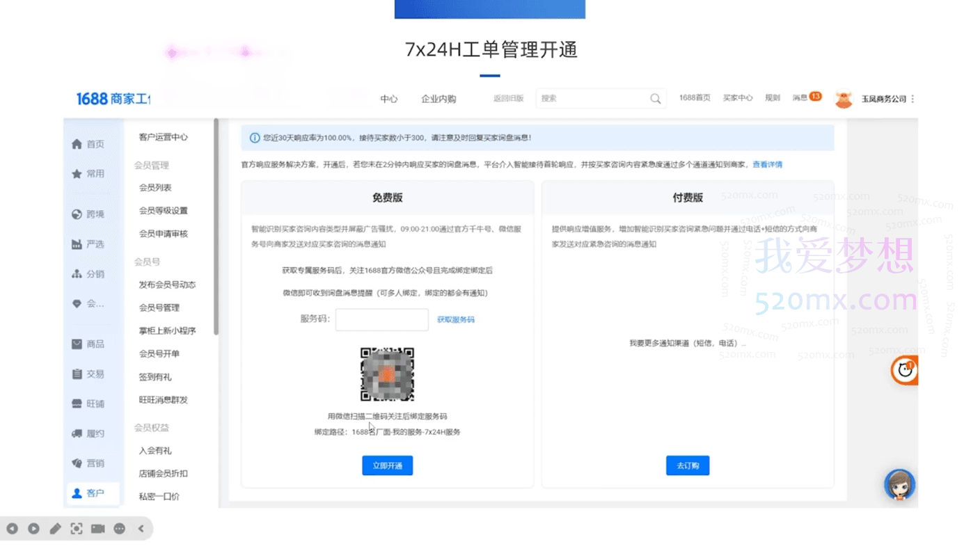Viewport: 980px width, 551px height.
Task: Click the 立即开通 button in 免费版
Action: (x=387, y=465)
